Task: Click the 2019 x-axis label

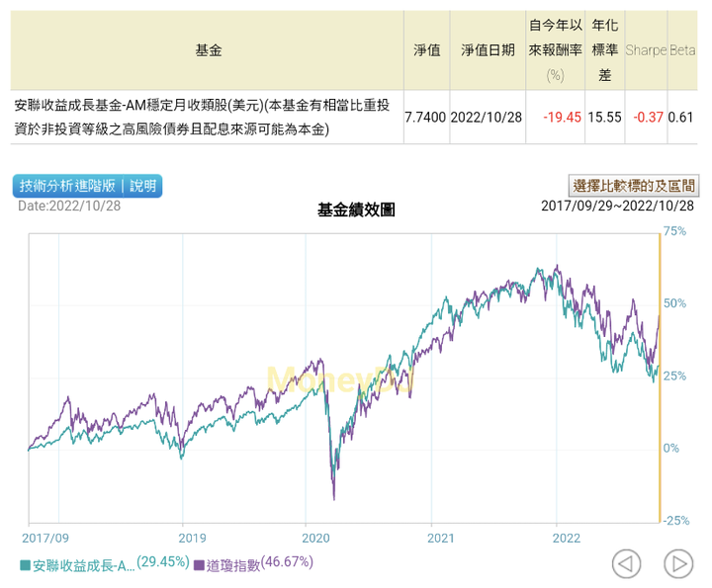Action: pyautogui.click(x=192, y=538)
